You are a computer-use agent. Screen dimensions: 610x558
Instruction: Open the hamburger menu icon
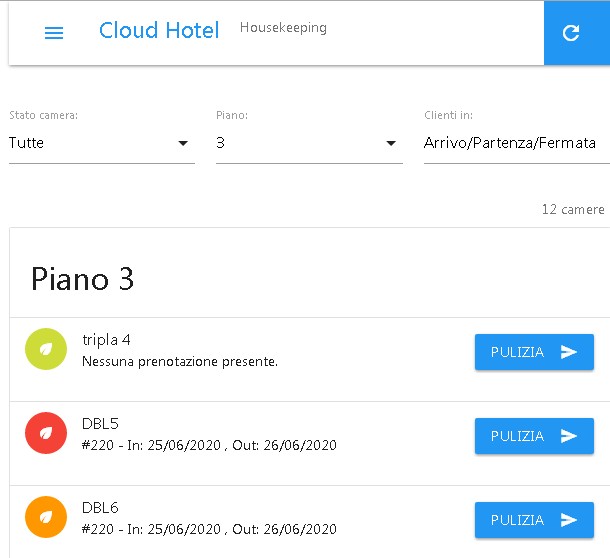tap(54, 33)
